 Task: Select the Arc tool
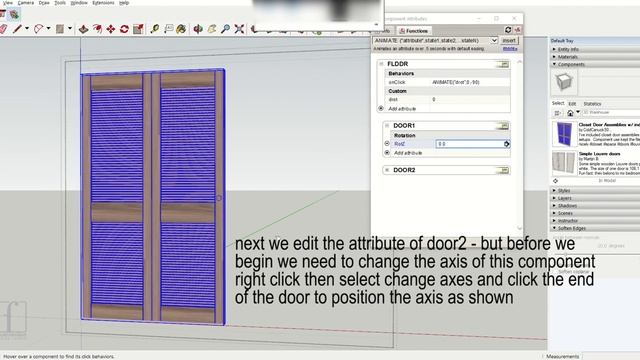point(39,29)
